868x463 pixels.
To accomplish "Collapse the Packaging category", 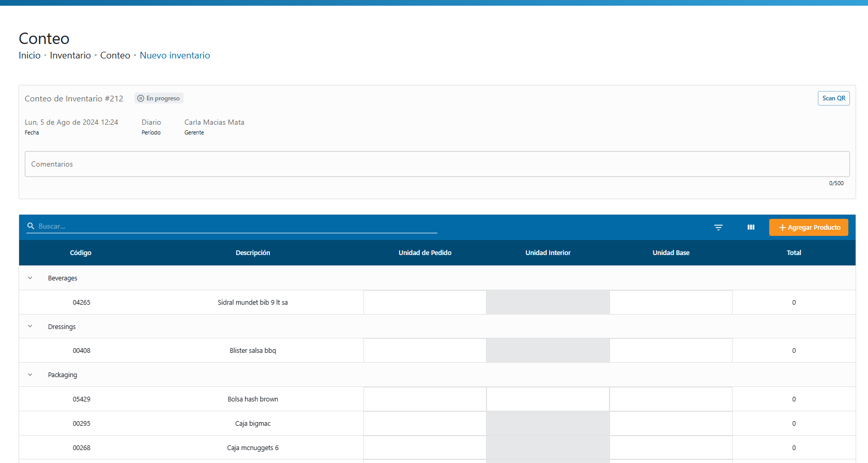I will [30, 375].
